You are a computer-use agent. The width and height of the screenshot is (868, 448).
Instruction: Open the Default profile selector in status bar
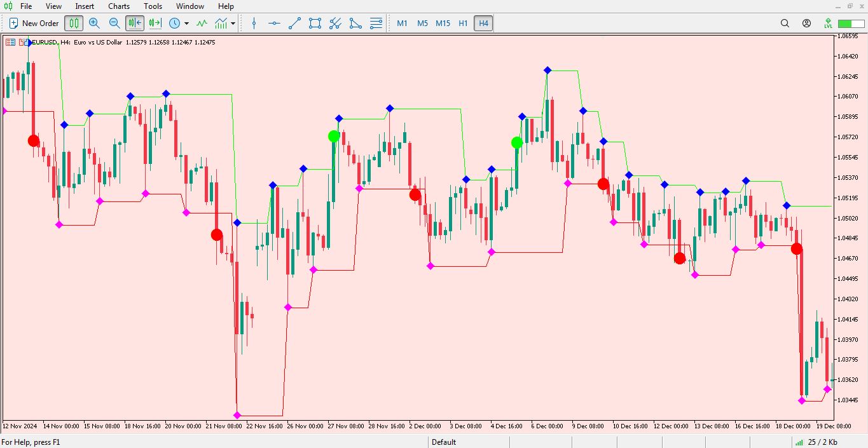tap(443, 442)
